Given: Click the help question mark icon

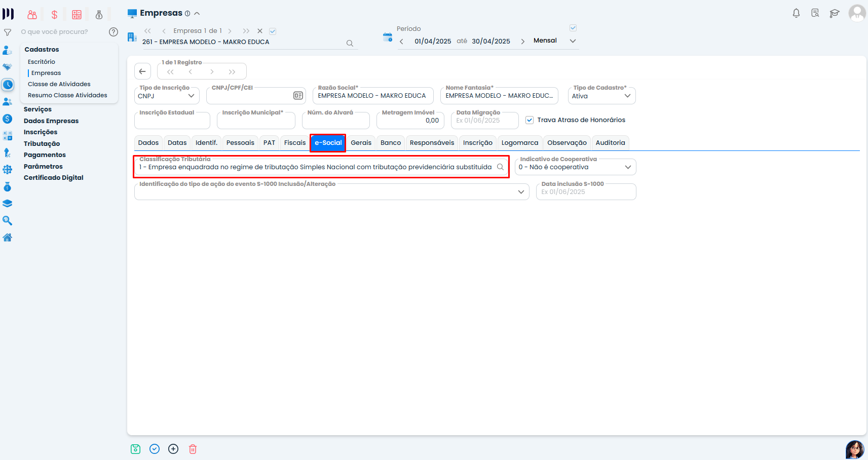Looking at the screenshot, I should click(x=114, y=32).
